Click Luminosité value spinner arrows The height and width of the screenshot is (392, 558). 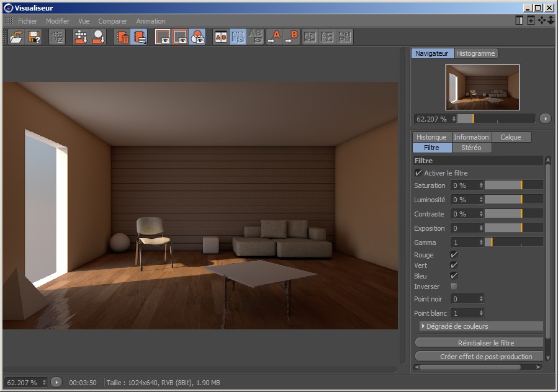pyautogui.click(x=481, y=200)
